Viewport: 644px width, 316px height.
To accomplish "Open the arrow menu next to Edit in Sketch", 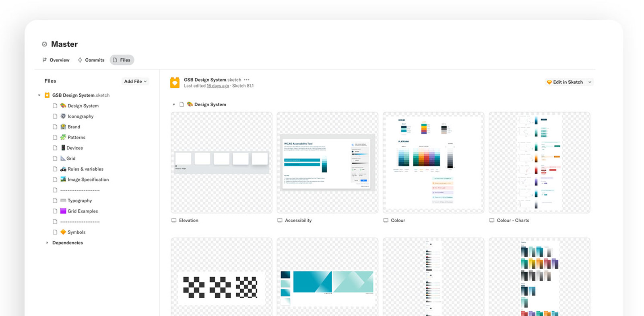I will coord(590,82).
